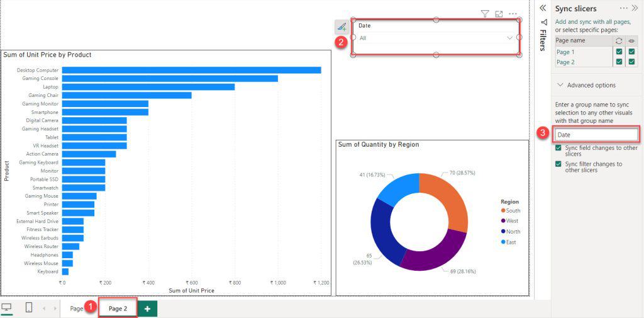The width and height of the screenshot is (644, 318).
Task: Switch to desktop layout view
Action: click(7, 307)
